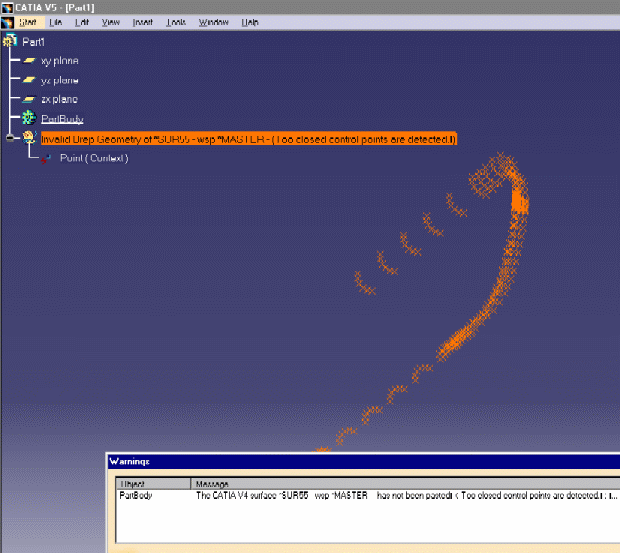Open the Start menu

[x=29, y=22]
